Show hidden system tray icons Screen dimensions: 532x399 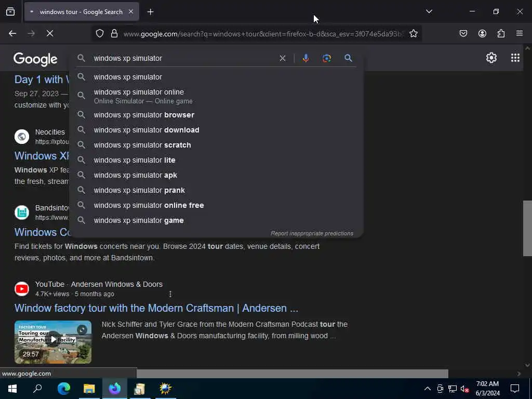(428, 389)
